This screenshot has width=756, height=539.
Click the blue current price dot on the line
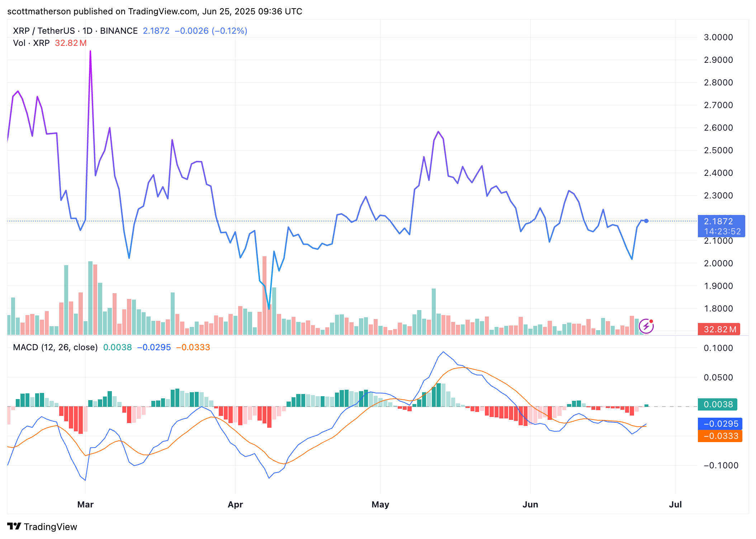646,221
